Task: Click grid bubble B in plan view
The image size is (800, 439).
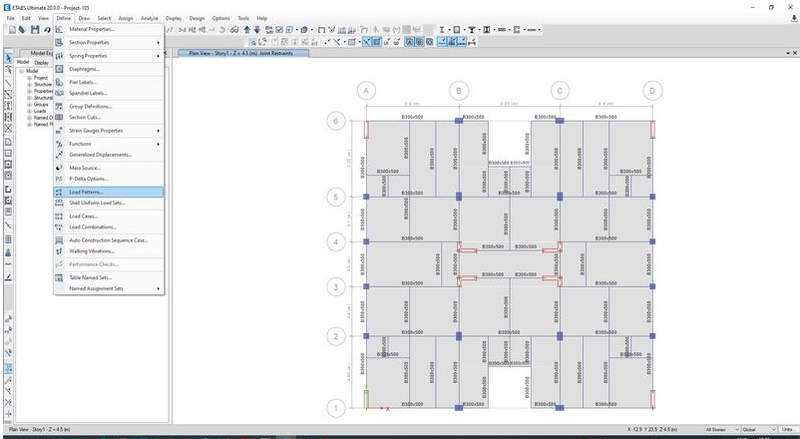Action: [x=459, y=91]
